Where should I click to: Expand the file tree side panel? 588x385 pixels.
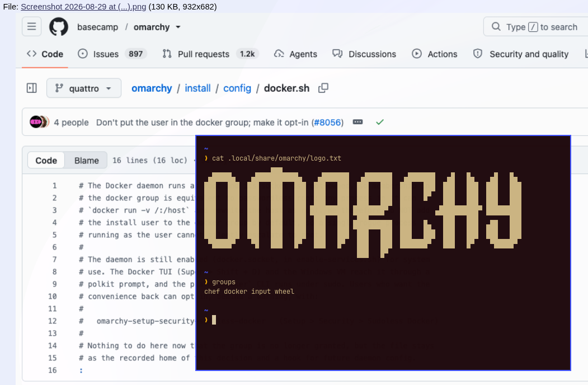32,88
